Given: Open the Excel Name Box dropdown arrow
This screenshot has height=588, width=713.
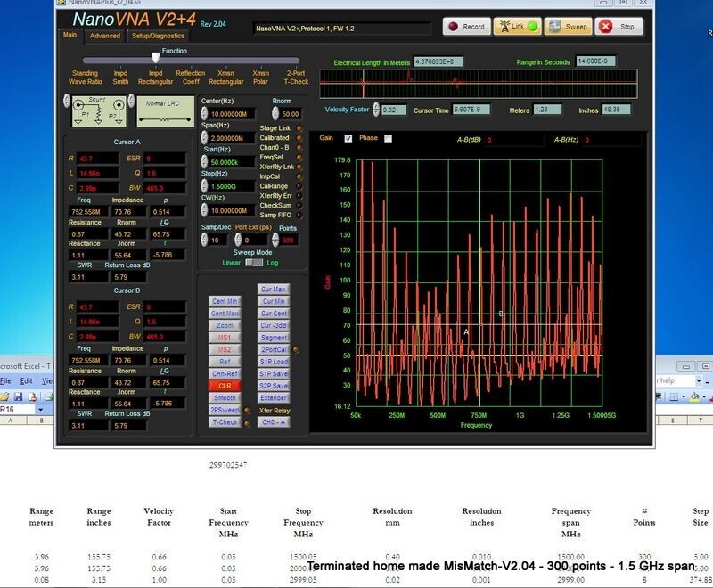Looking at the screenshot, I should click(40, 410).
